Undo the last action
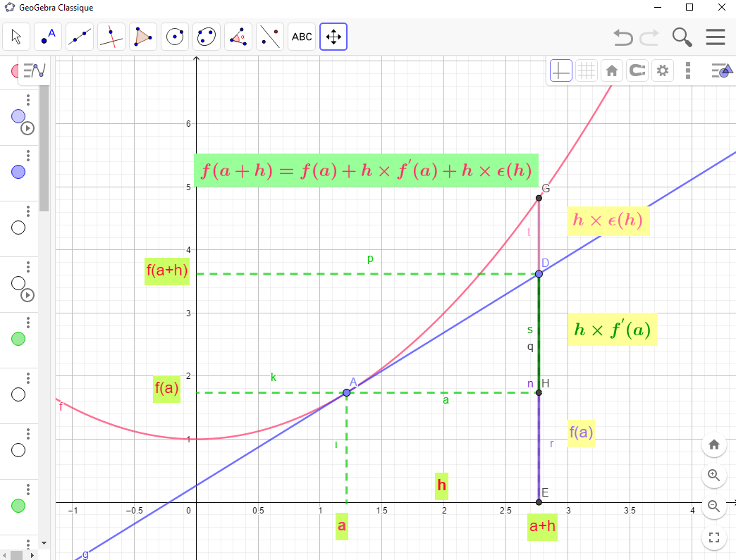Screen dimensions: 736x560 point(623,37)
